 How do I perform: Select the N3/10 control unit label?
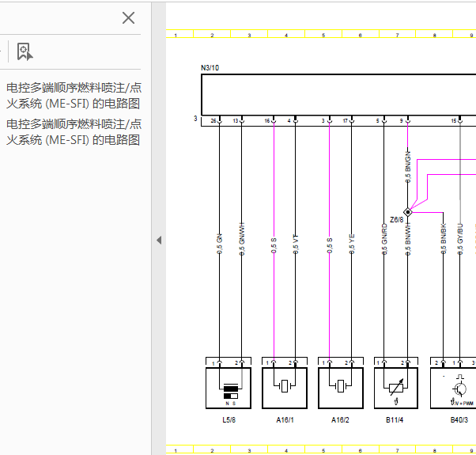[x=210, y=68]
